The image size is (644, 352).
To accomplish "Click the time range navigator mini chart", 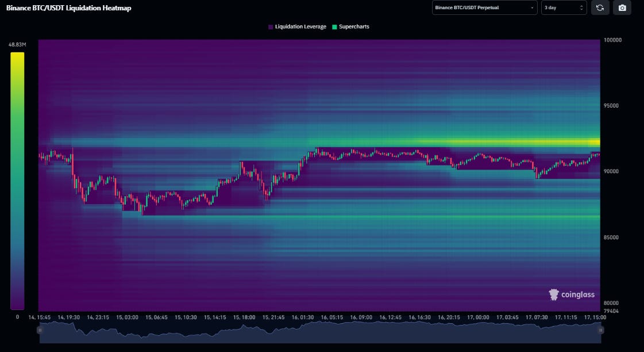I will [320, 332].
